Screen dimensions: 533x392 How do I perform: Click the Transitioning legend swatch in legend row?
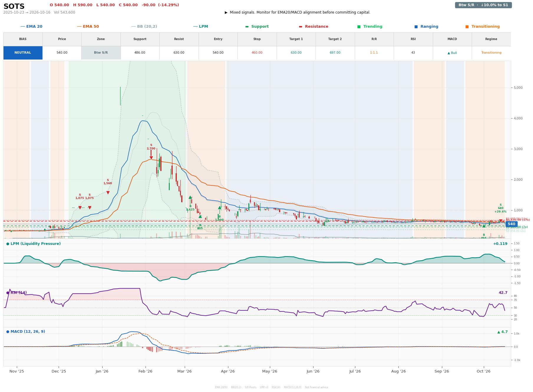point(467,27)
